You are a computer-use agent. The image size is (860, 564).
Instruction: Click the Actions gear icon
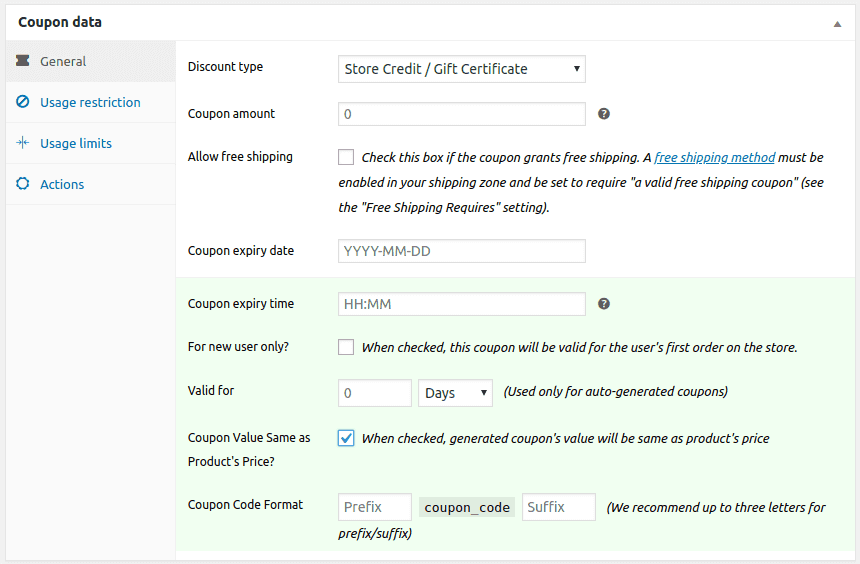pyautogui.click(x=22, y=184)
